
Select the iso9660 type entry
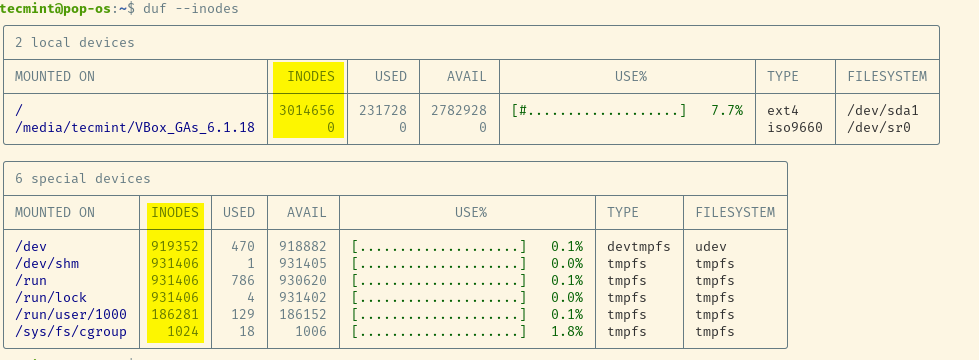pyautogui.click(x=795, y=127)
